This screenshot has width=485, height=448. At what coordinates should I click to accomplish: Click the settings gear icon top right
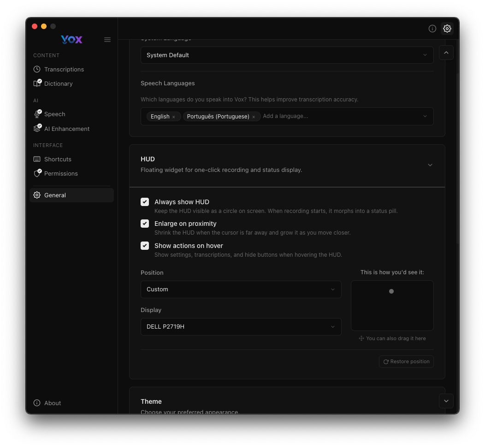[447, 29]
